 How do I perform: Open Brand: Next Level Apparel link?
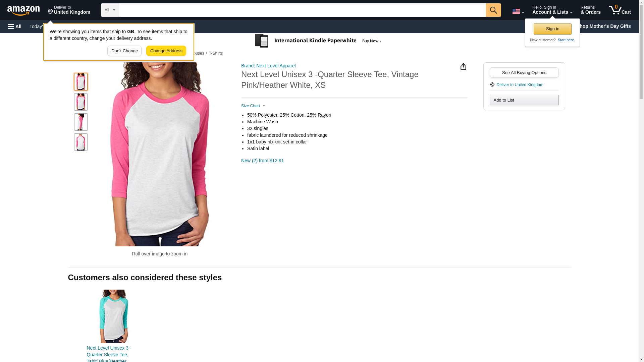point(268,66)
